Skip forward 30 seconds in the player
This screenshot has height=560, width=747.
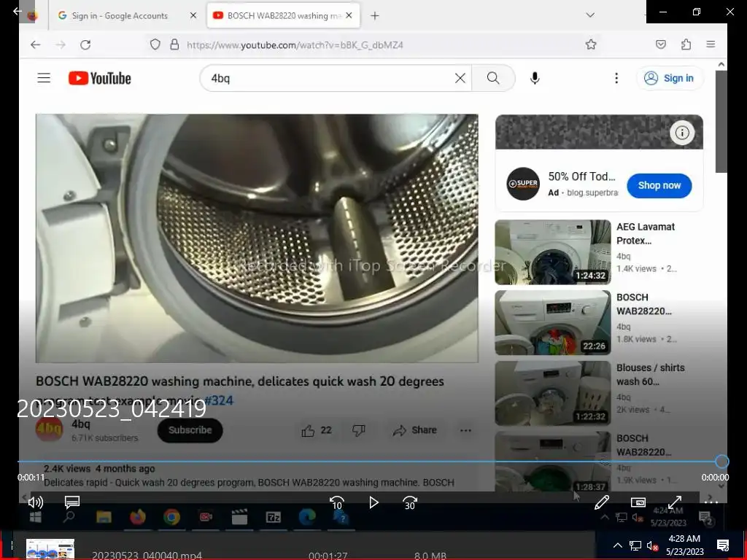point(410,503)
